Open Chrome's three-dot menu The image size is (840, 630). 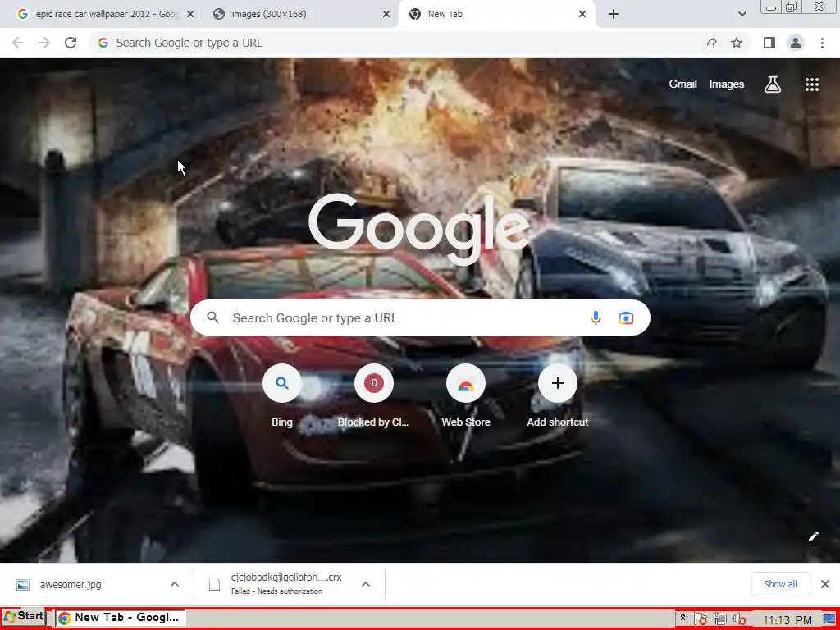click(x=822, y=43)
